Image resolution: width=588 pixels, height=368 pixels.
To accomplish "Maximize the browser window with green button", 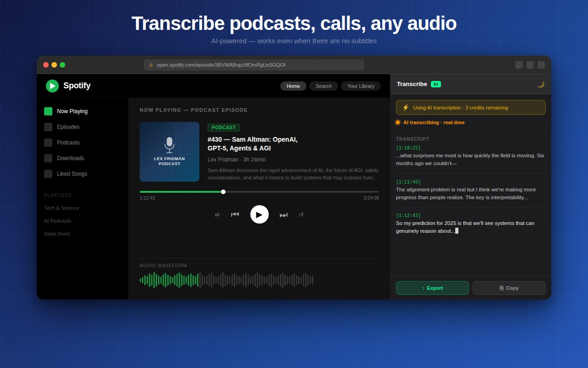I will coord(62,65).
